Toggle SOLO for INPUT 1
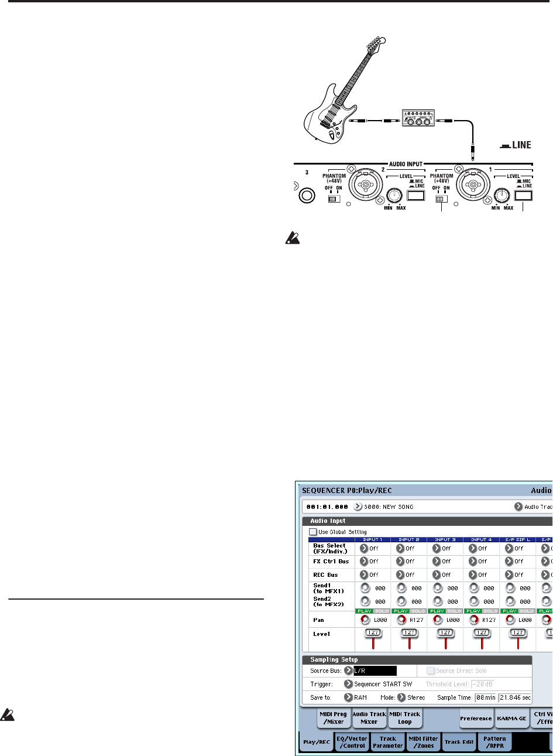553x756 pixels. coord(381,611)
